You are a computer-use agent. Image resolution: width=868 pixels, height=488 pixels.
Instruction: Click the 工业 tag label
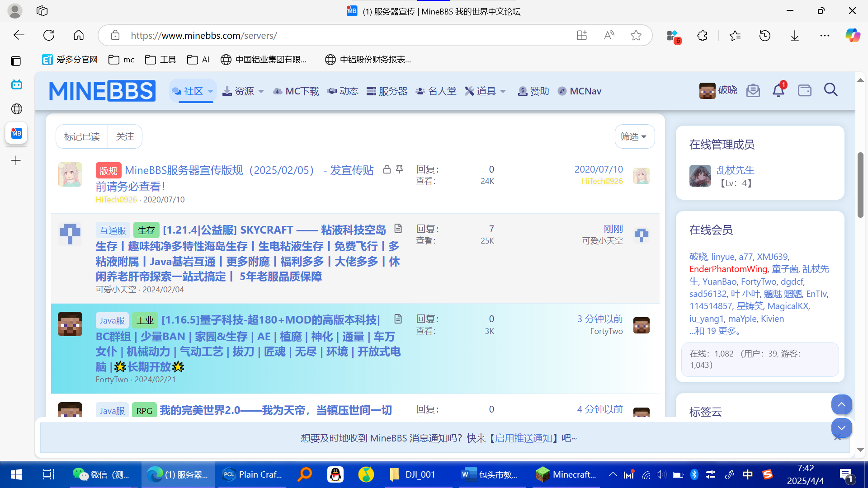click(x=146, y=320)
